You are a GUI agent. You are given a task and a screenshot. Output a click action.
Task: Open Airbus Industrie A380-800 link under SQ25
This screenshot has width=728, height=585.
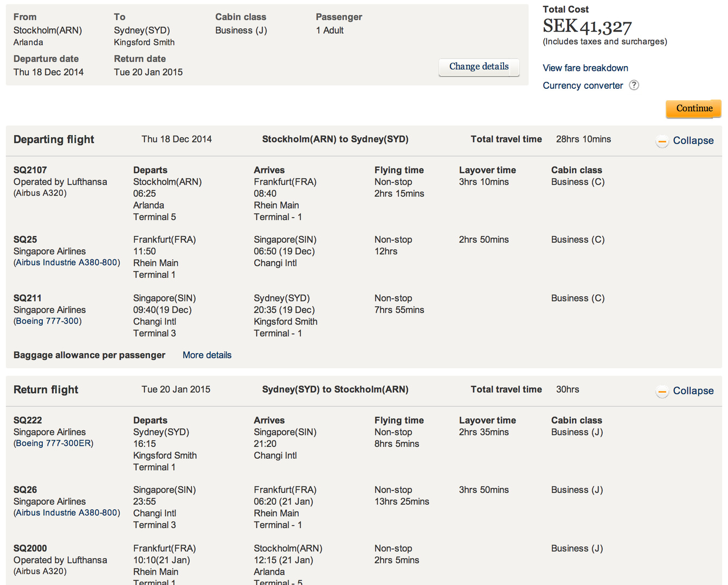coord(67,263)
